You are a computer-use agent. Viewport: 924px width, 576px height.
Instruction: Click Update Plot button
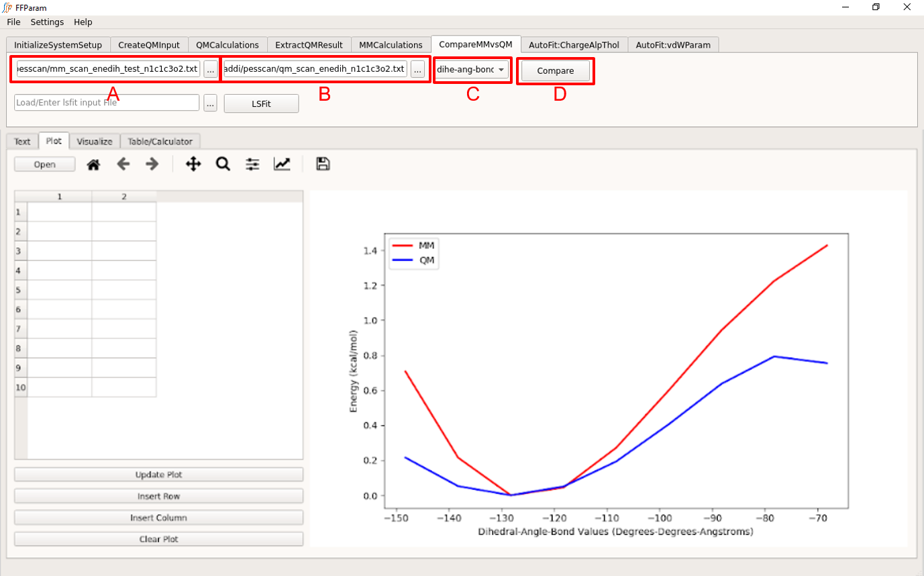coord(158,475)
